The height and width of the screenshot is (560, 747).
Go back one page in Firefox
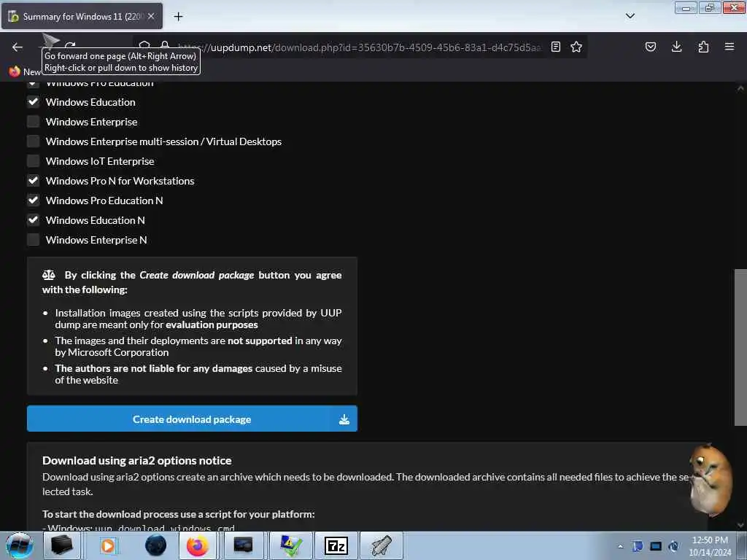click(18, 47)
